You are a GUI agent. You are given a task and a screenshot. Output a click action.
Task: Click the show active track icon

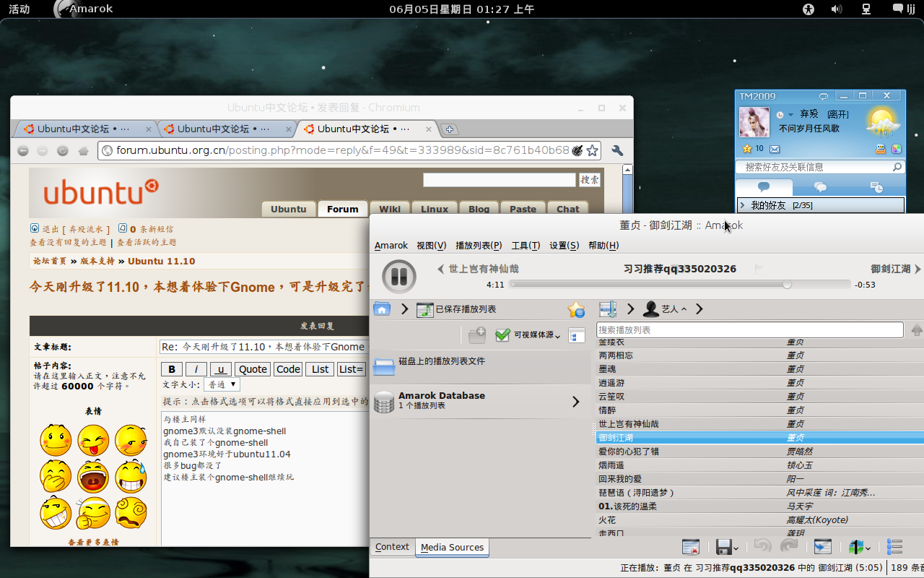tap(822, 547)
